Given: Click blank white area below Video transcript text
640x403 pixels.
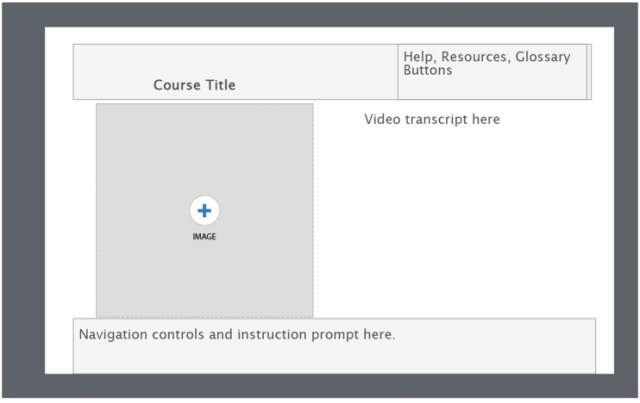Looking at the screenshot, I should (450, 220).
